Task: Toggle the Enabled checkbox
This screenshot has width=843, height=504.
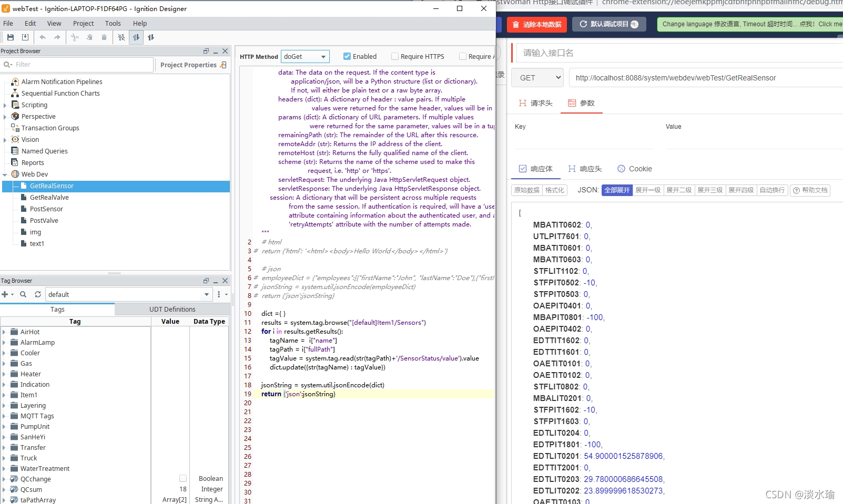Action: point(347,56)
